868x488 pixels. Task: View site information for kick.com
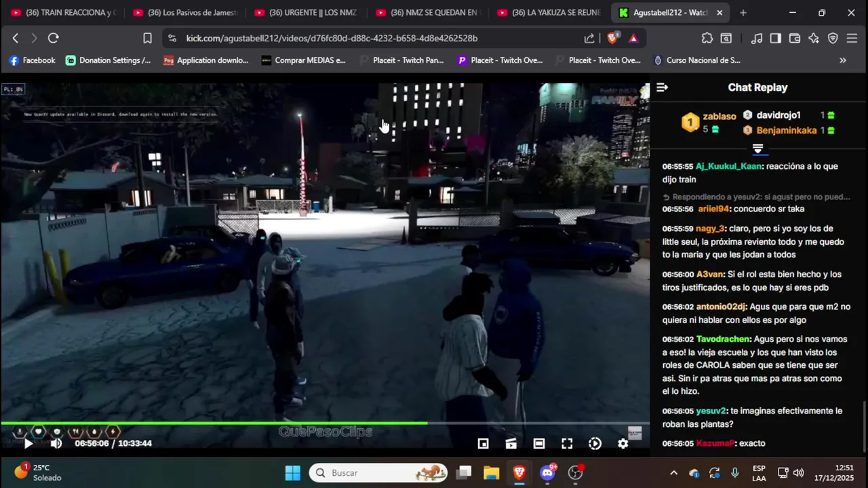172,39
